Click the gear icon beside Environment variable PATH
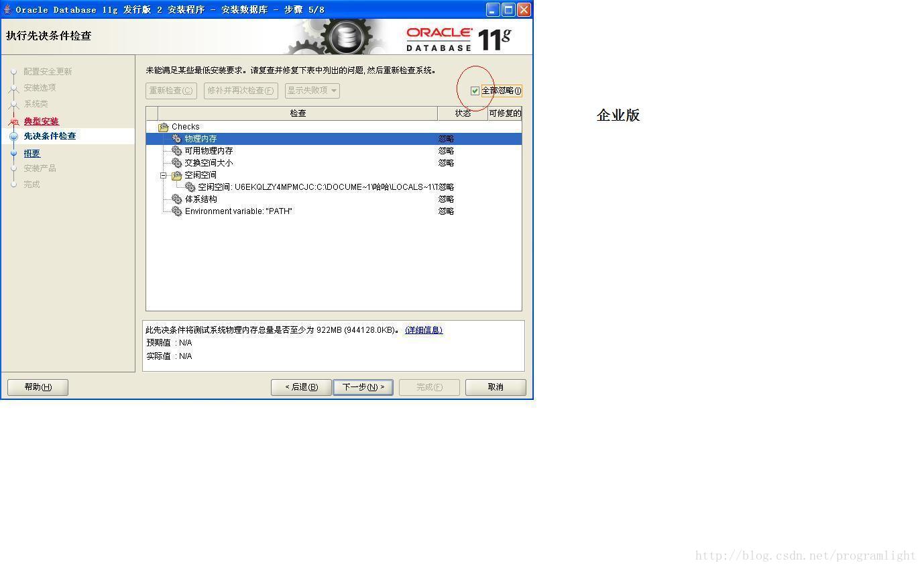 (177, 211)
